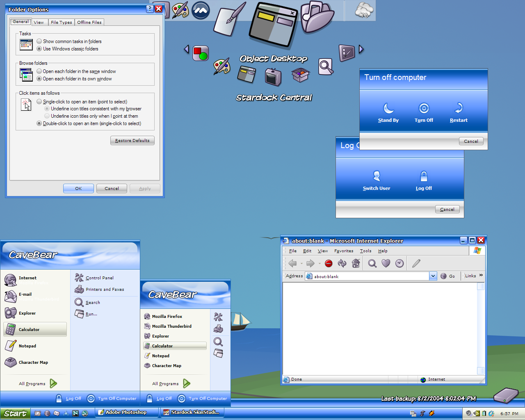Choose 'Single-click to open an item' option
Image resolution: width=525 pixels, height=420 pixels.
point(39,102)
